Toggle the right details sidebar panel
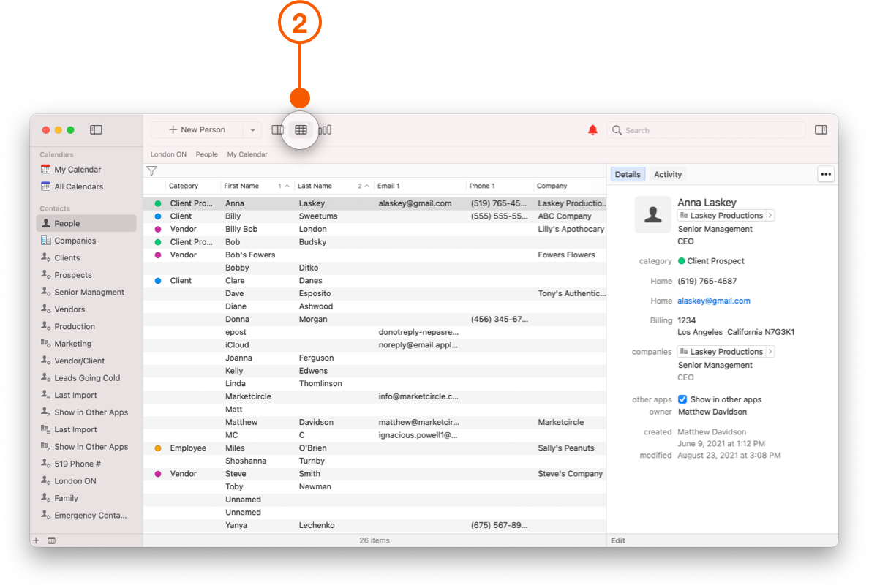 tap(821, 129)
